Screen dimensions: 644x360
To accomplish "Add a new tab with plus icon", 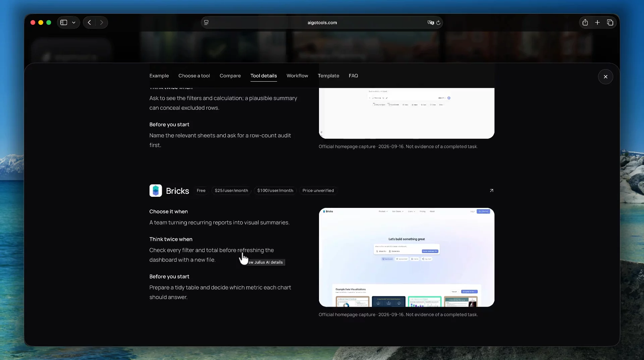I will 597,22.
